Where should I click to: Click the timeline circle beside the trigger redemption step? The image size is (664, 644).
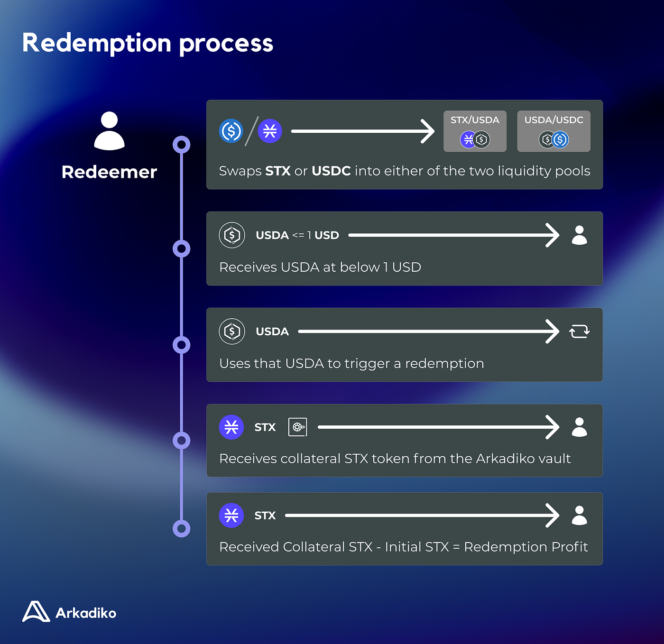point(181,345)
